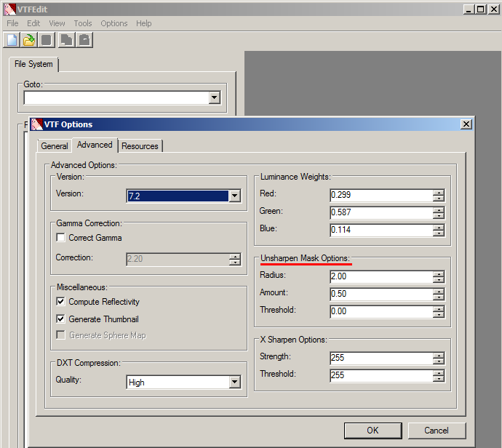The width and height of the screenshot is (502, 448).
Task: Increase the Red luminance weight spinner
Action: click(x=438, y=193)
